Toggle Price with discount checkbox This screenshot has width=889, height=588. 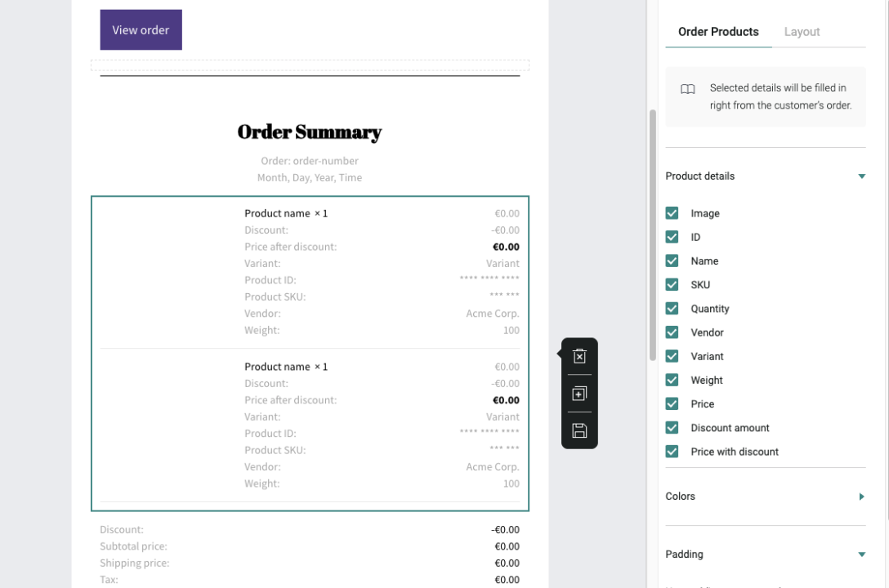pos(672,452)
